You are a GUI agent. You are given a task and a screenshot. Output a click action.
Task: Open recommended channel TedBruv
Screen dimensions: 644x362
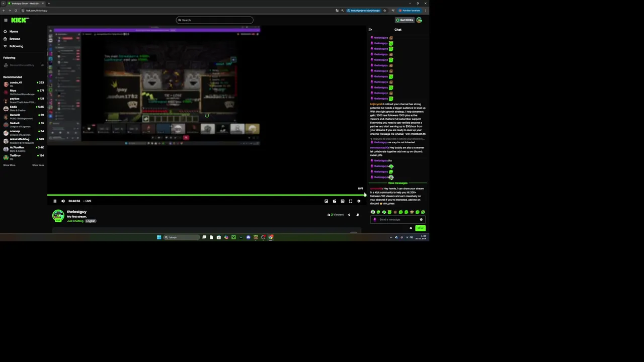[24, 156]
